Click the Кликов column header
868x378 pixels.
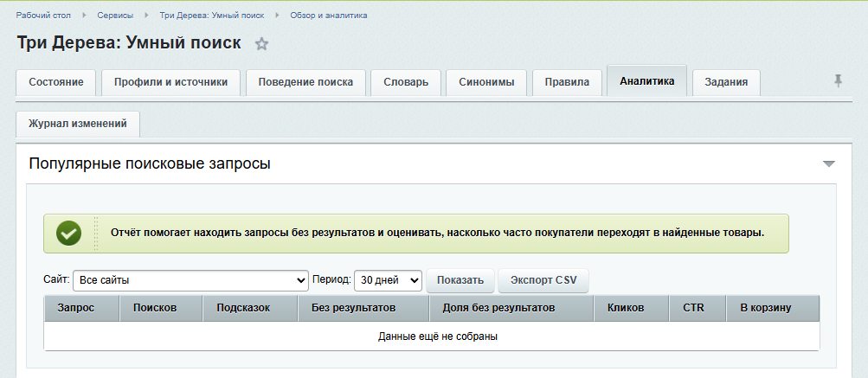coord(631,308)
